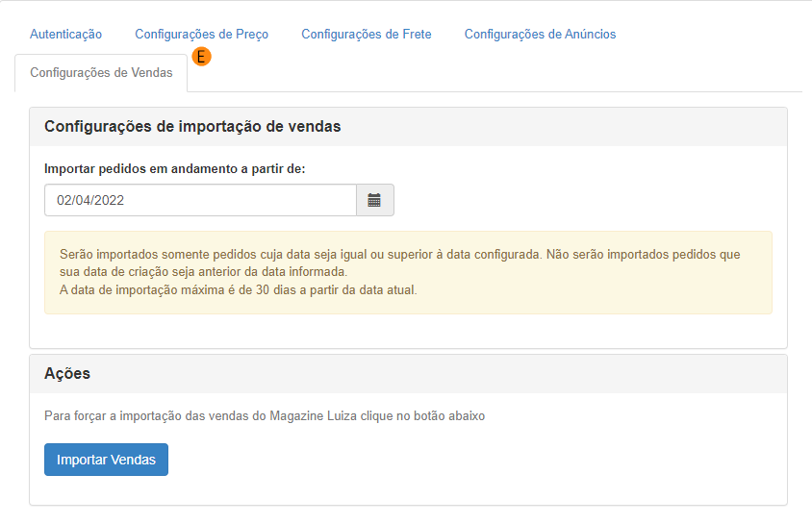Open the calendar date picker icon
This screenshot has width=812, height=524.
(374, 200)
